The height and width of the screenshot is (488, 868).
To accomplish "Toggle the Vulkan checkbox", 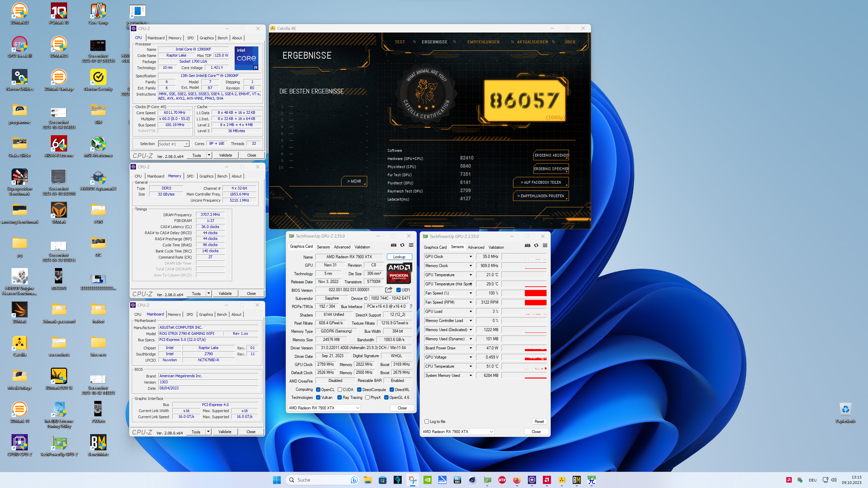I will click(x=318, y=398).
